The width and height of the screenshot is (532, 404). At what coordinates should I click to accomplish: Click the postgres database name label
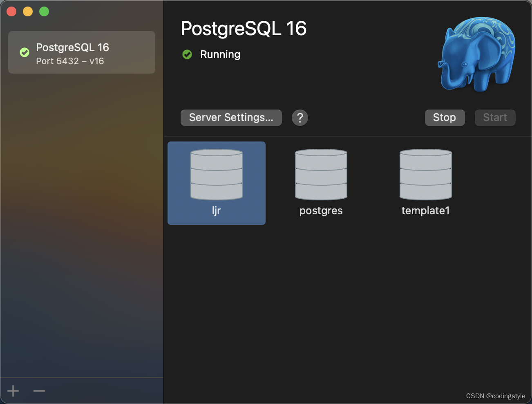pyautogui.click(x=321, y=211)
